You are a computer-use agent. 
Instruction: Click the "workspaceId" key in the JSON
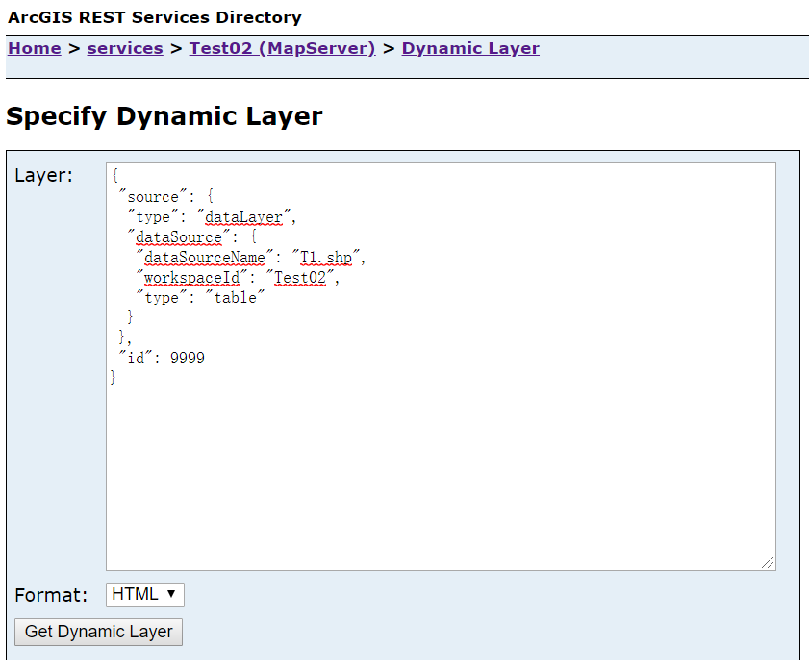[x=191, y=278]
